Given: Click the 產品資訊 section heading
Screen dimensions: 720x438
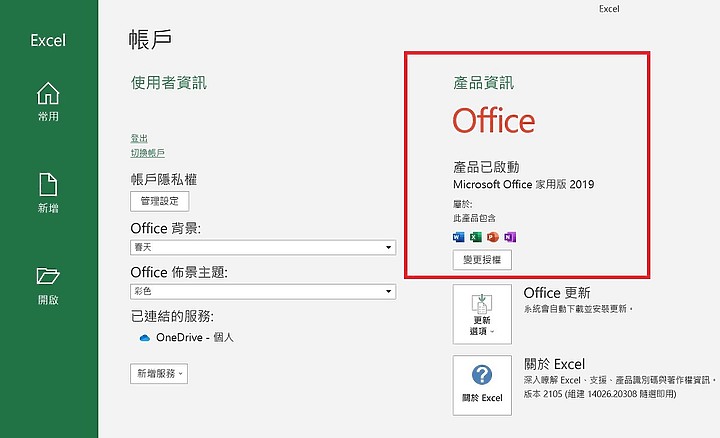Looking at the screenshot, I should [484, 83].
